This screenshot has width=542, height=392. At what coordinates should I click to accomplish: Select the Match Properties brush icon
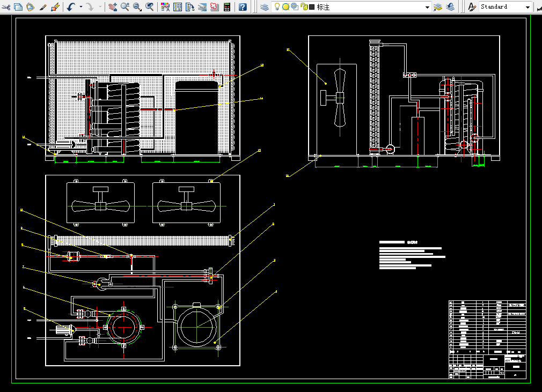tap(43, 6)
